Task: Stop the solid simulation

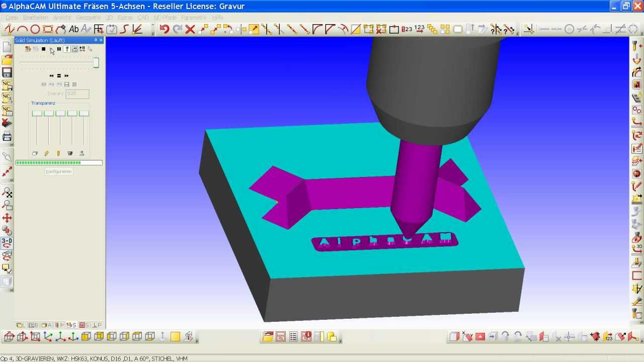Action: click(x=44, y=49)
